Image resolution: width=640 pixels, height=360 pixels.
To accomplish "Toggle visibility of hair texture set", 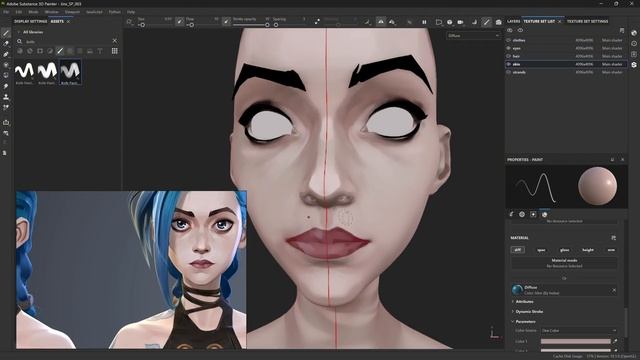I will pos(509,56).
